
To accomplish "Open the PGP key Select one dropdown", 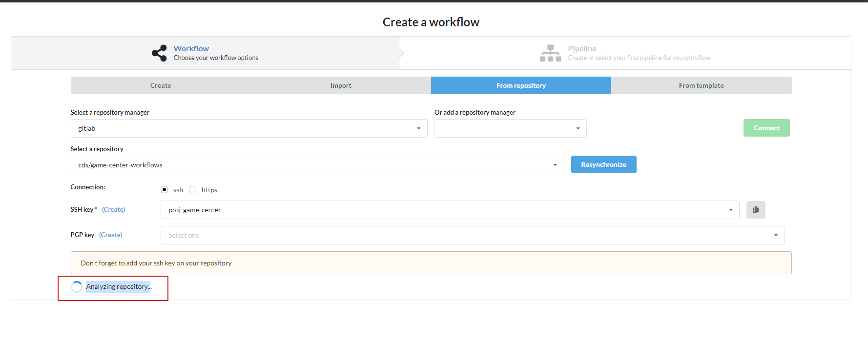I will click(x=473, y=235).
